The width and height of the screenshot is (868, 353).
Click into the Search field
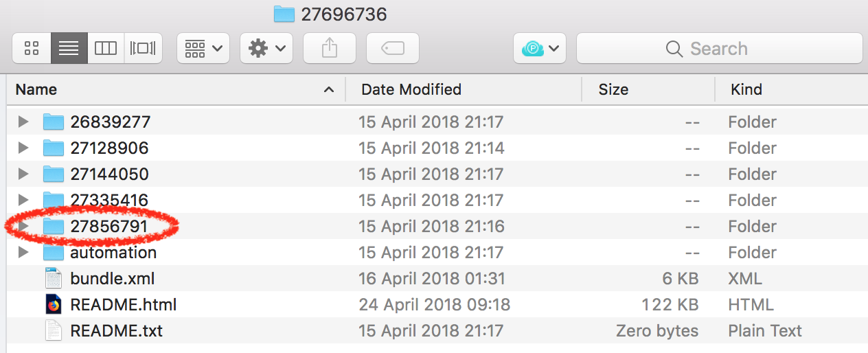tap(719, 48)
